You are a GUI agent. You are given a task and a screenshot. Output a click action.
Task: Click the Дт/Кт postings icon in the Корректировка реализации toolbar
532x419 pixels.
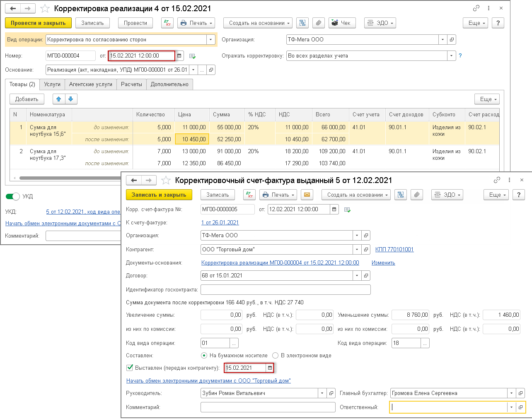[x=167, y=23]
